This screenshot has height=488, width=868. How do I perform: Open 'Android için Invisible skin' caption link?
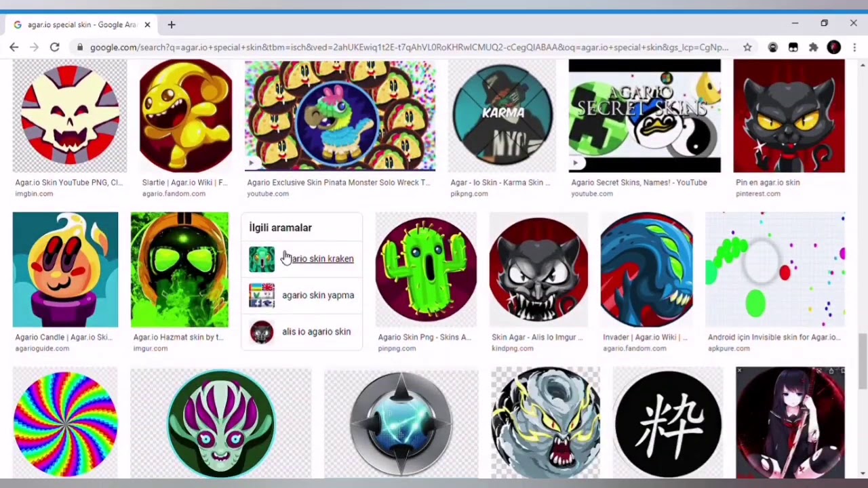(x=774, y=337)
